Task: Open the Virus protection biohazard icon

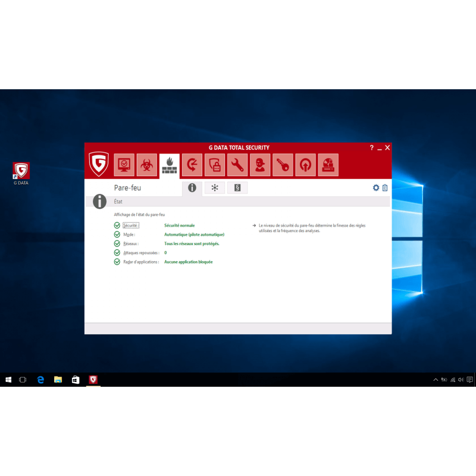Action: 146,165
